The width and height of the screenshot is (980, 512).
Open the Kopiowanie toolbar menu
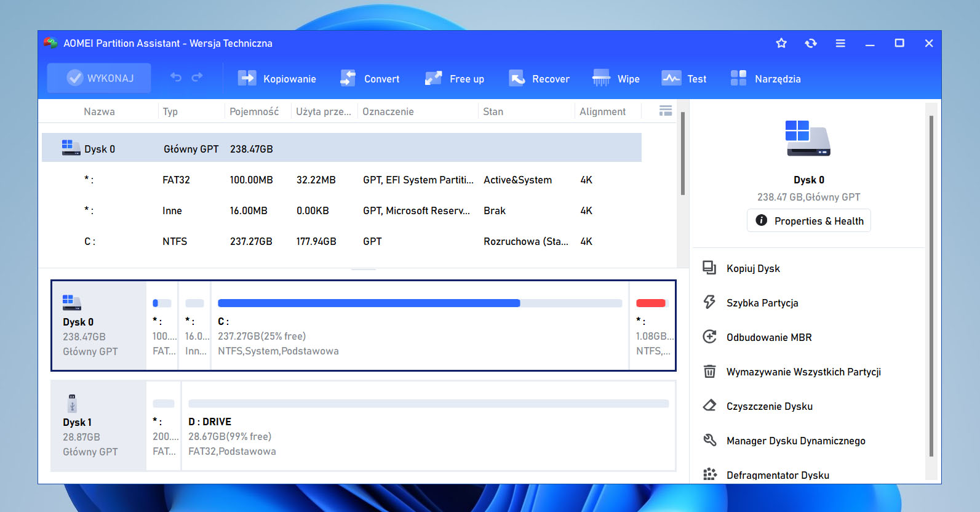[x=277, y=79]
